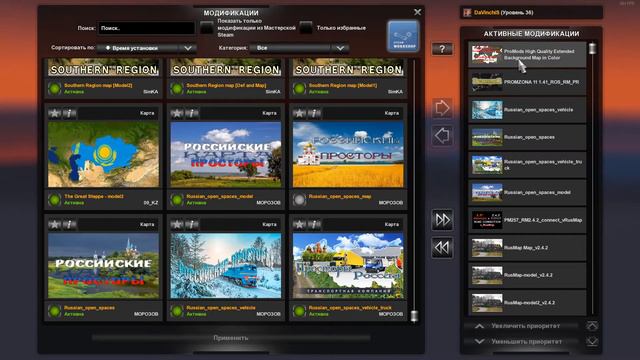Click the Apply (Применить) button
The image size is (640, 360).
coord(231,338)
